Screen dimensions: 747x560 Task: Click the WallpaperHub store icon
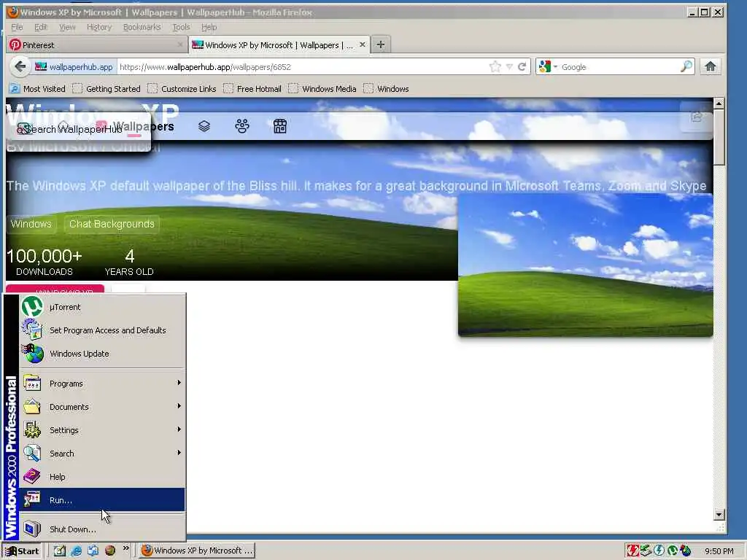click(x=279, y=126)
